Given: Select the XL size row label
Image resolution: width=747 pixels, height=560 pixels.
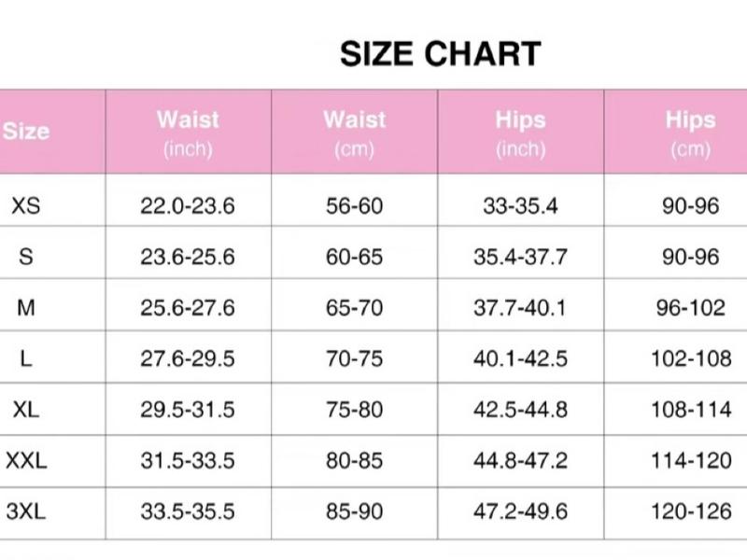Looking at the screenshot, I should coord(26,409).
